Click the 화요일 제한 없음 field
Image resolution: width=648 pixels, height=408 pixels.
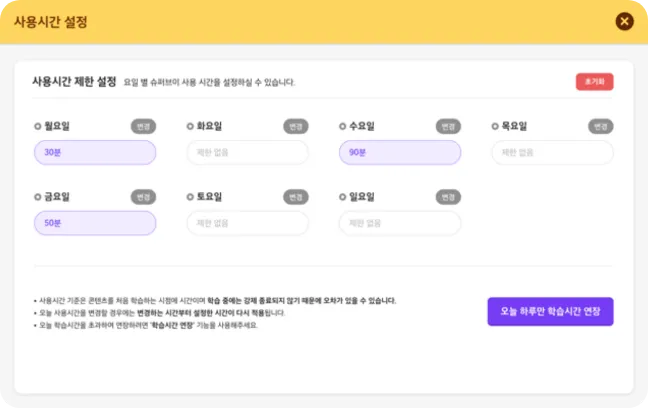247,153
